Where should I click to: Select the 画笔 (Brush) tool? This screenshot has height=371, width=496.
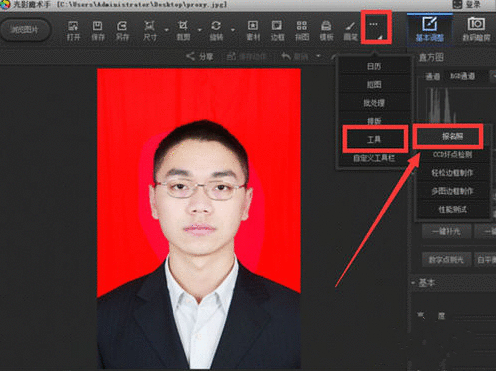pos(350,31)
